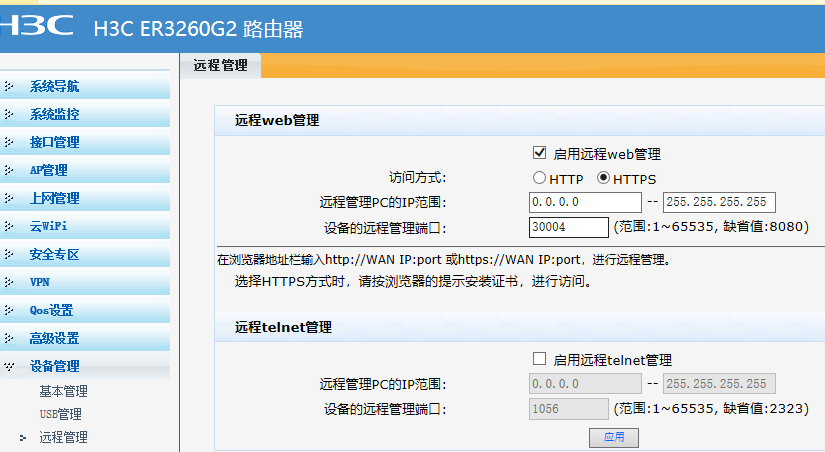
Task: Click the telnet port field 1056
Action: coord(569,409)
